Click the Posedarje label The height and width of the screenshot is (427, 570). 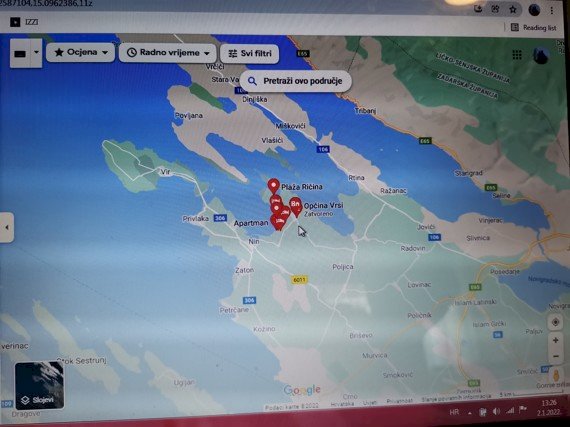point(505,272)
